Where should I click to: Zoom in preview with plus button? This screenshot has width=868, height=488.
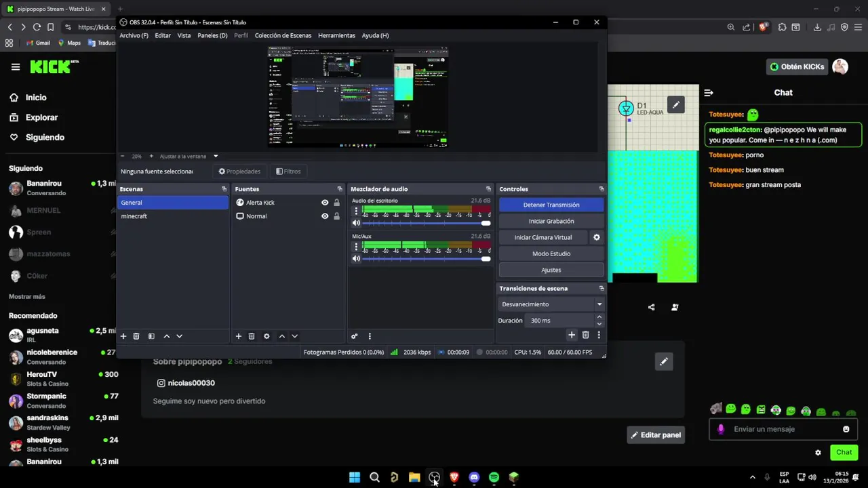(x=151, y=156)
